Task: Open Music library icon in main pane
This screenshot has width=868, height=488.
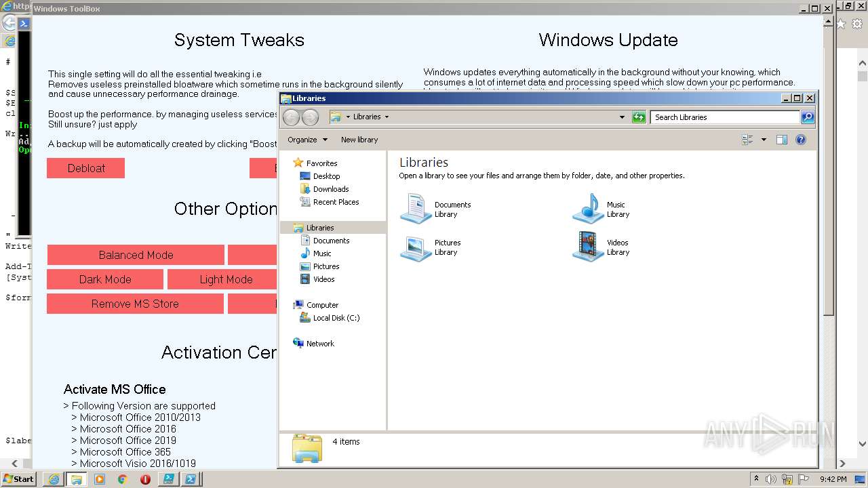Action: coord(588,209)
